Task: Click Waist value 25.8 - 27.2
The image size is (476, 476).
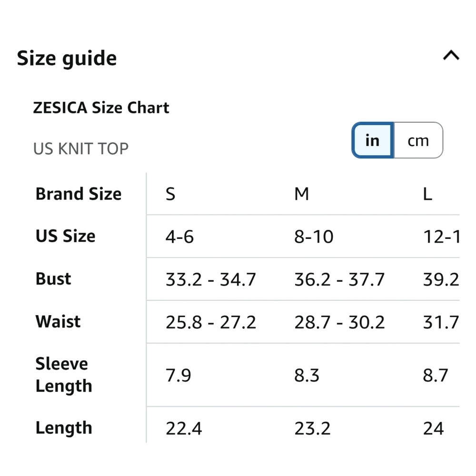Action: (211, 322)
